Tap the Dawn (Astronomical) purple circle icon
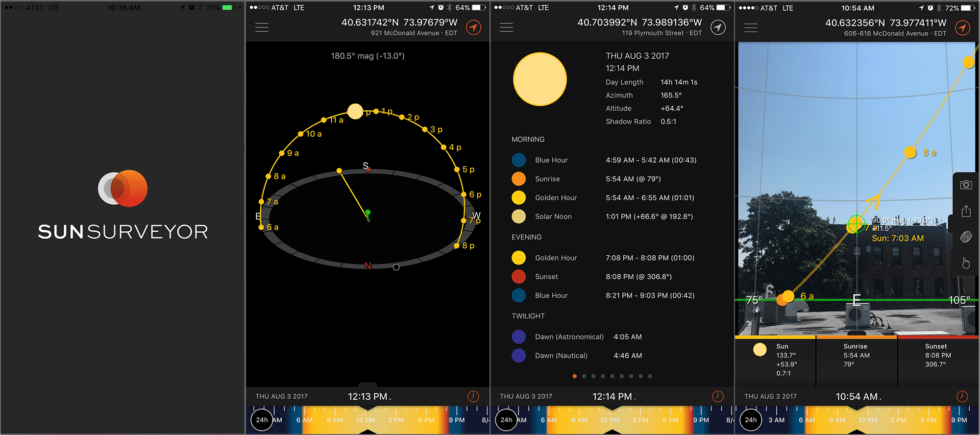The image size is (980, 435). tap(518, 337)
